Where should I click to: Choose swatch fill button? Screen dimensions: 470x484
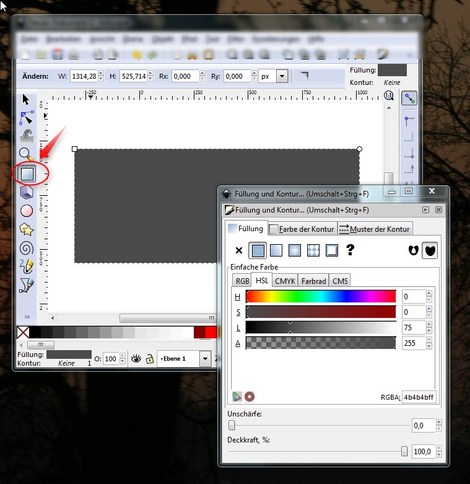pyautogui.click(x=332, y=250)
